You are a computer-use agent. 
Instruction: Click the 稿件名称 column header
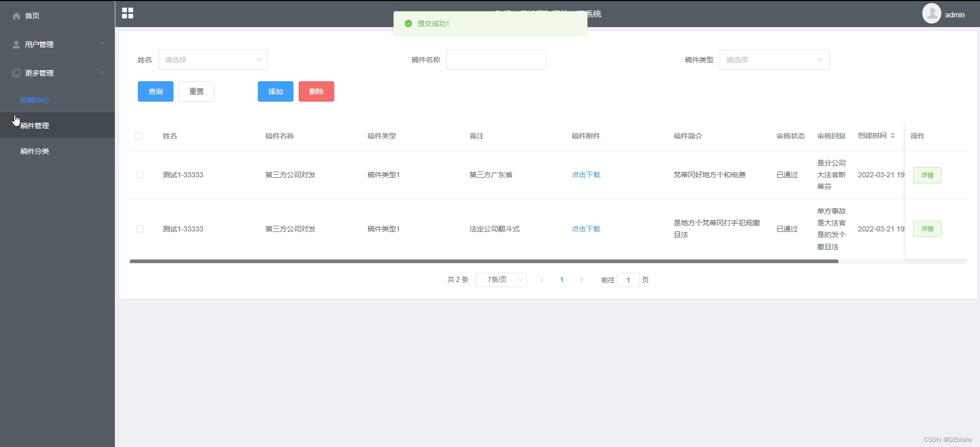coord(280,136)
